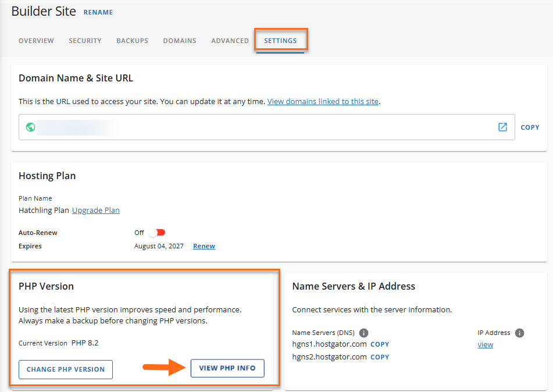Click Renew next to the expiry date
The width and height of the screenshot is (553, 392).
tap(204, 245)
